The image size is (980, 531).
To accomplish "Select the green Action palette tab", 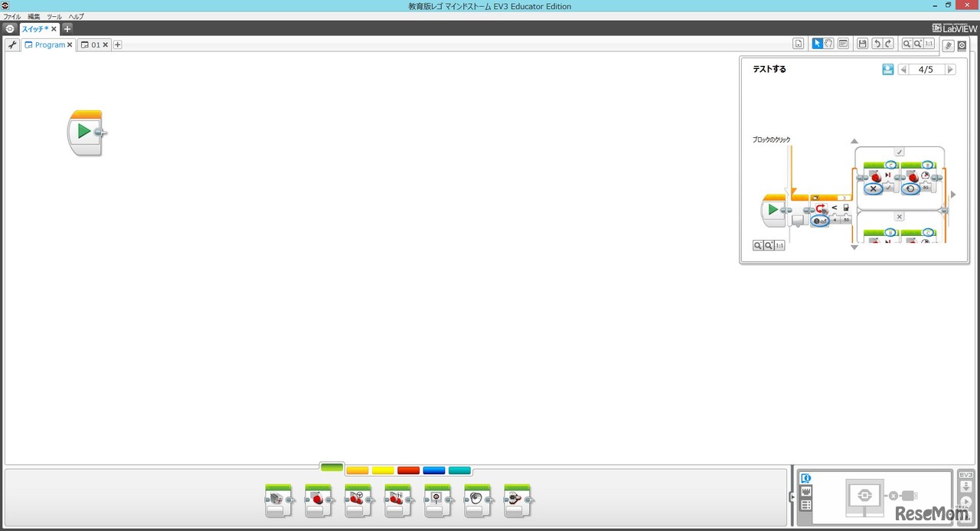I will (x=332, y=467).
